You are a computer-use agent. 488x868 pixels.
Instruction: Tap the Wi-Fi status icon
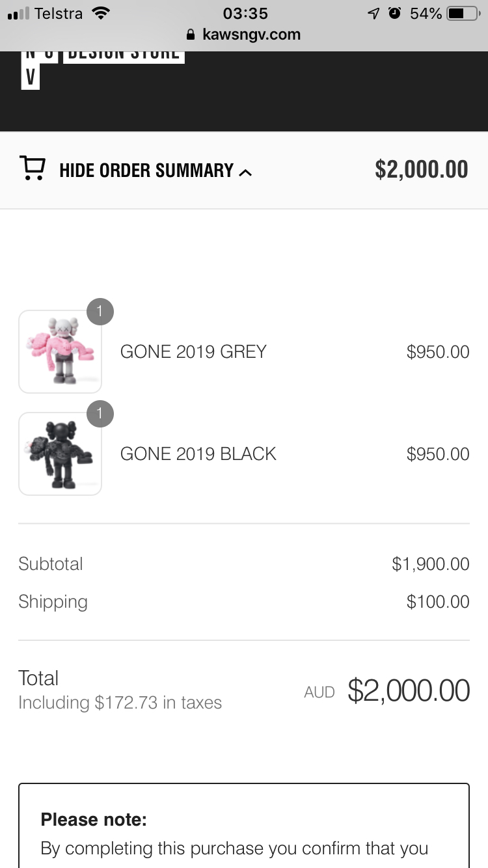tap(100, 13)
